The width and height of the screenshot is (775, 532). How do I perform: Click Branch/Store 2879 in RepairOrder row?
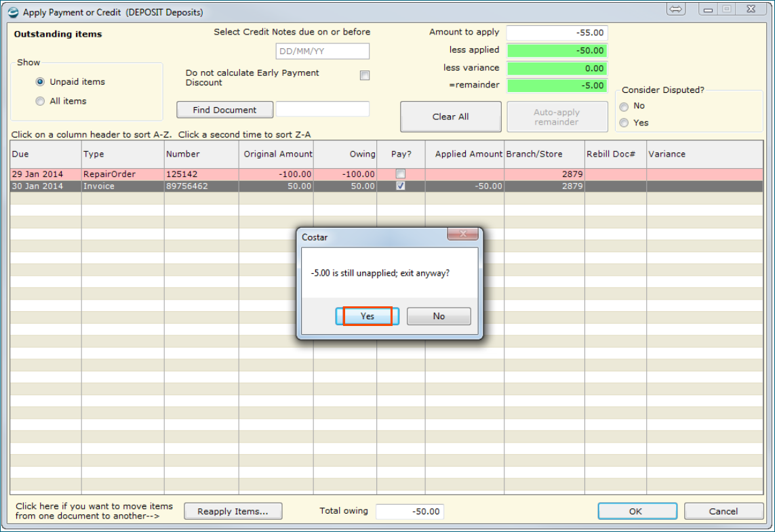pyautogui.click(x=544, y=174)
